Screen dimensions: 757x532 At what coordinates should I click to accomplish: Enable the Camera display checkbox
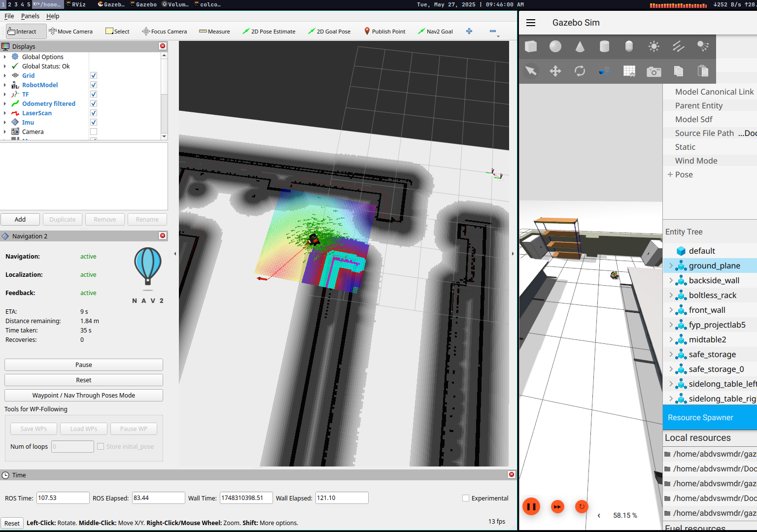pos(94,132)
